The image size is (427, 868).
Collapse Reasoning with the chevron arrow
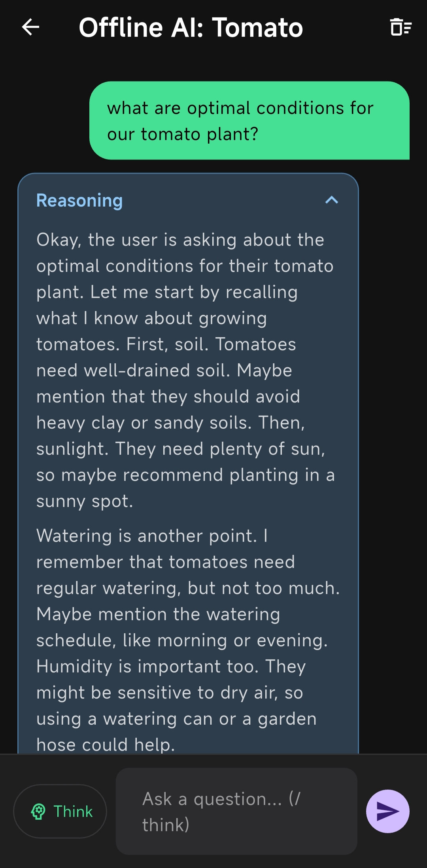(331, 200)
